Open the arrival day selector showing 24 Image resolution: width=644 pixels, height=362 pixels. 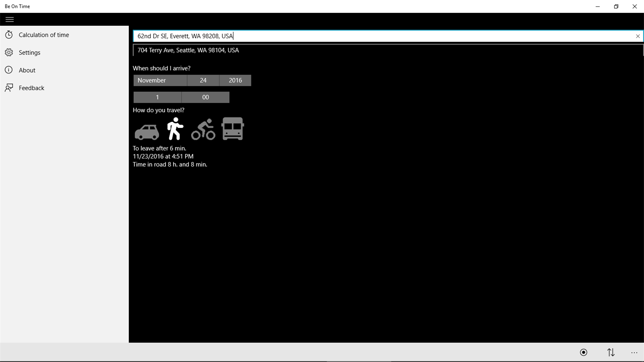(203, 80)
